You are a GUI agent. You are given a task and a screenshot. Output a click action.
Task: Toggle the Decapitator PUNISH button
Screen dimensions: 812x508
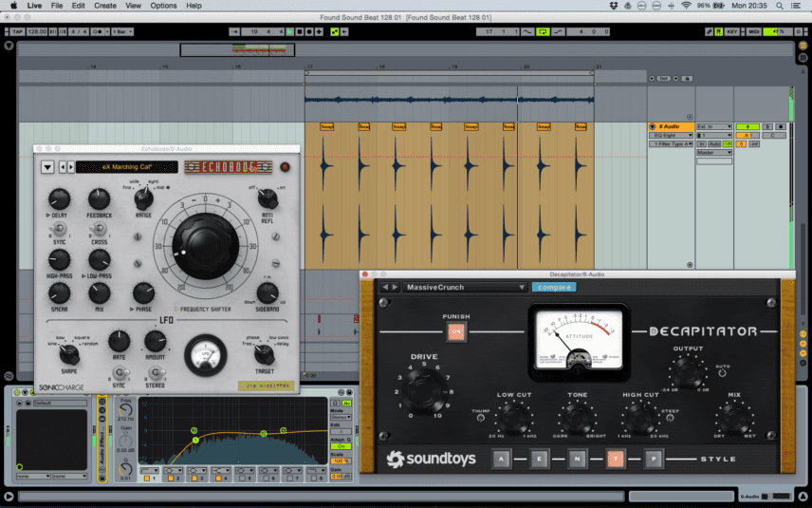coord(456,331)
